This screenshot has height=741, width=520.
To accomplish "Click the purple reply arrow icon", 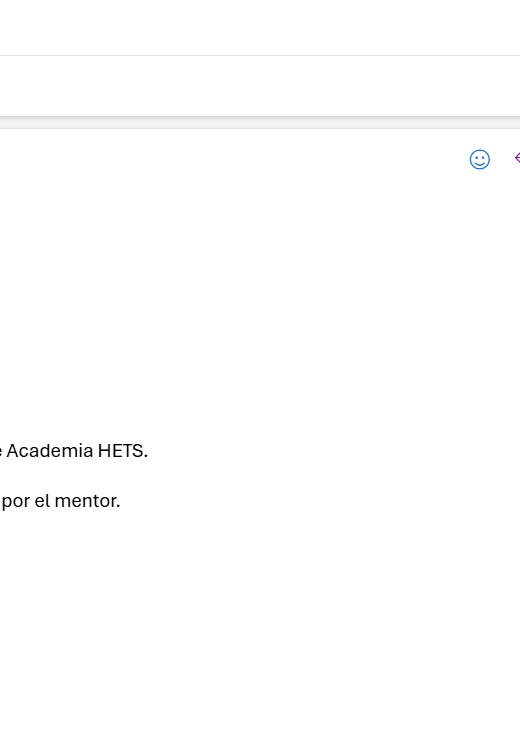I will tap(517, 158).
